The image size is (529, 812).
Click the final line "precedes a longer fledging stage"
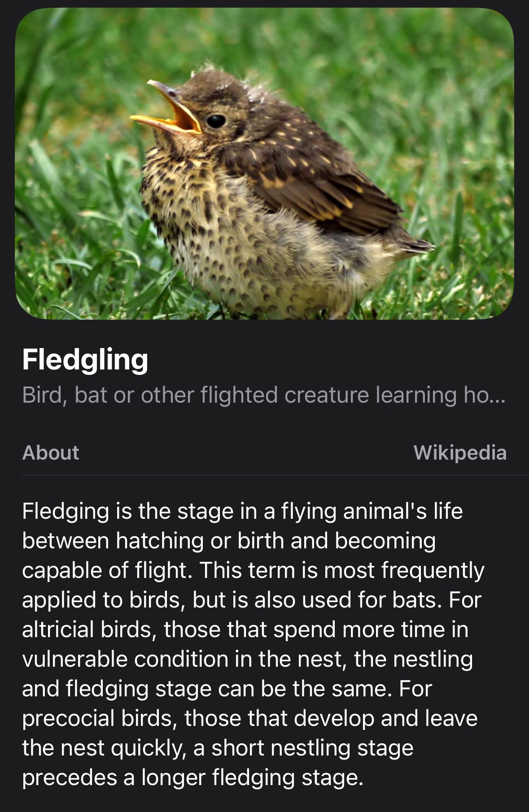(192, 777)
